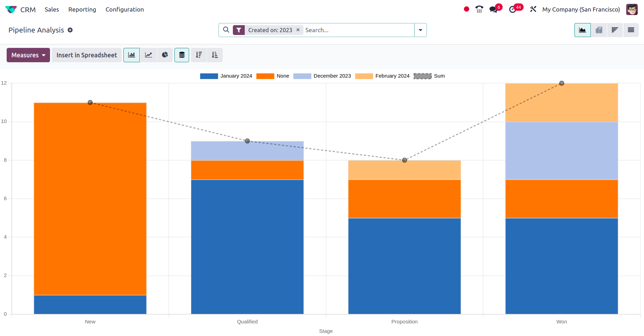The height and width of the screenshot is (336, 644).
Task: Click Insert in Spreadsheet button
Action: coord(87,55)
